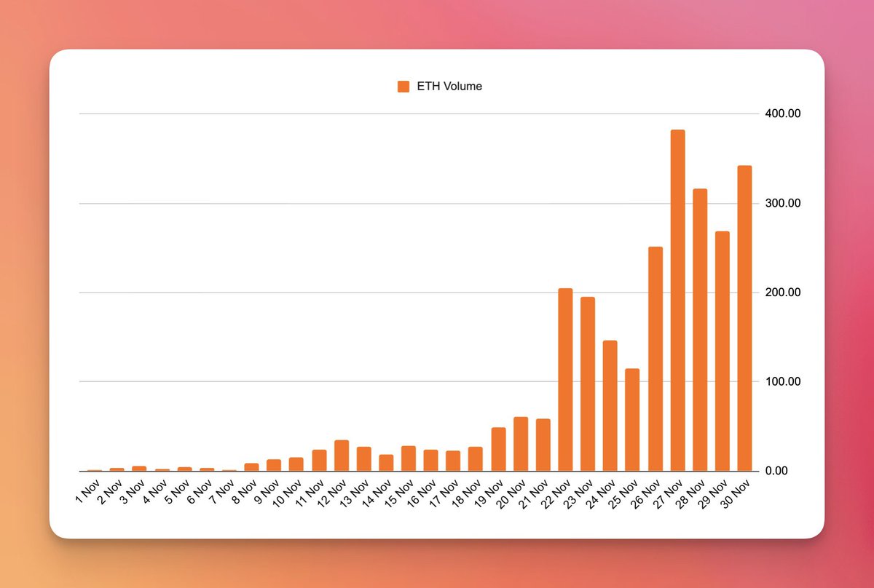Viewport: 874px width, 588px height.
Task: Click the 12 Nov axis label
Action: point(332,493)
